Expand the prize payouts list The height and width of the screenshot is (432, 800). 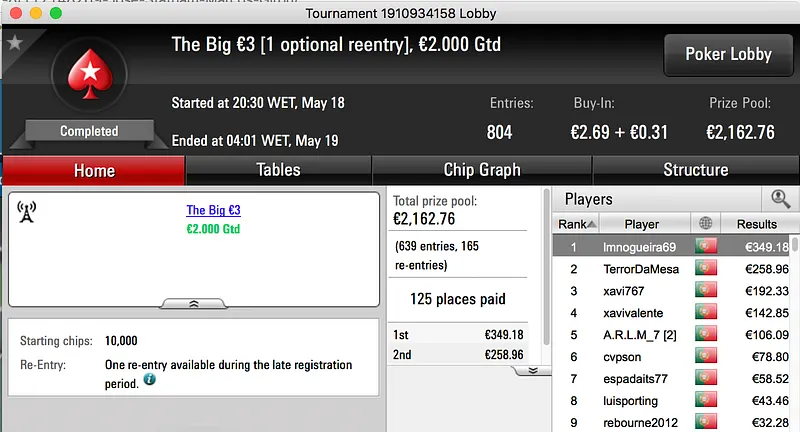tap(533, 369)
